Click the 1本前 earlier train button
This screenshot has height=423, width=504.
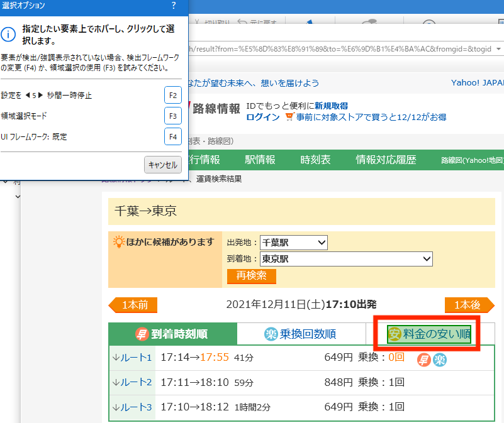coord(133,305)
